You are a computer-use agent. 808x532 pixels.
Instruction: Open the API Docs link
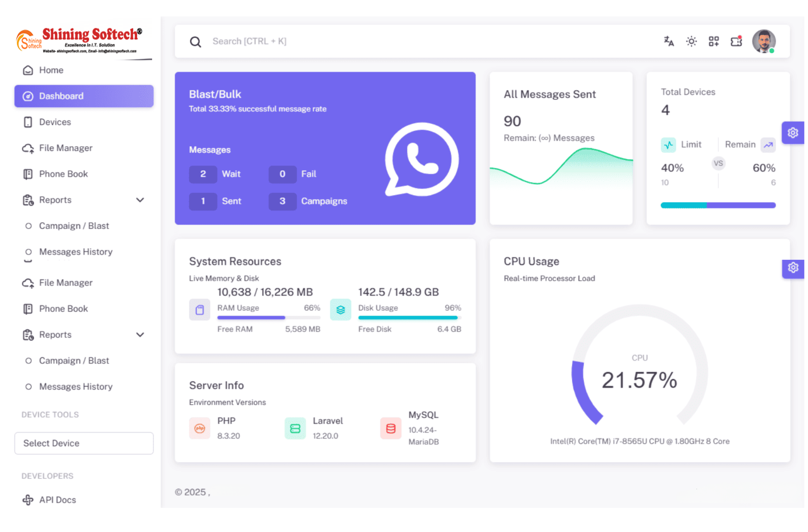tap(57, 500)
